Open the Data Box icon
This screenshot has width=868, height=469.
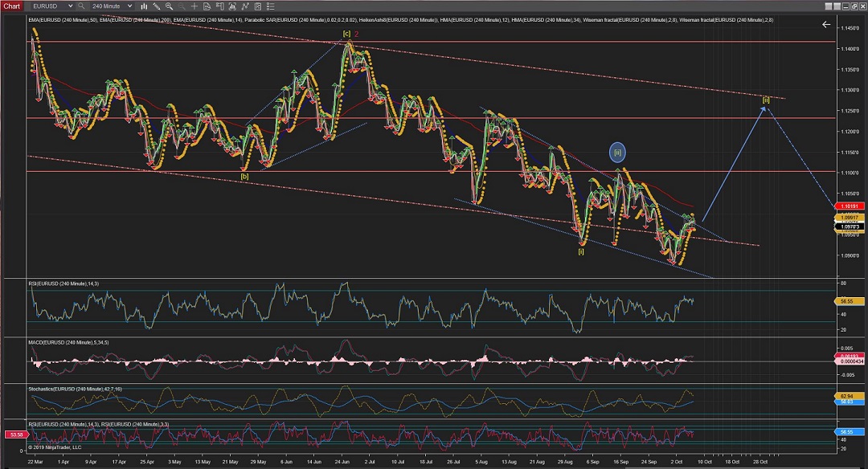click(207, 6)
